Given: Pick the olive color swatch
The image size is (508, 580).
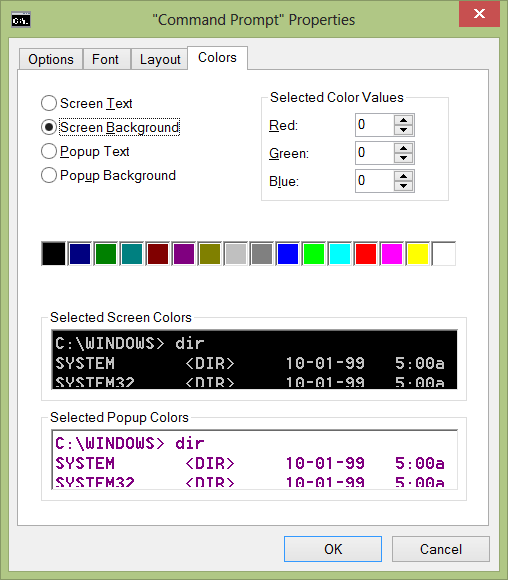Looking at the screenshot, I should (x=210, y=254).
